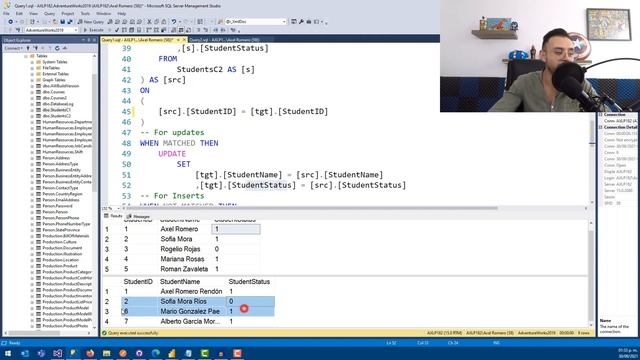The image size is (640, 360).
Task: Open the AdventureWorks2019 database dropdown
Action: pyautogui.click(x=51, y=30)
